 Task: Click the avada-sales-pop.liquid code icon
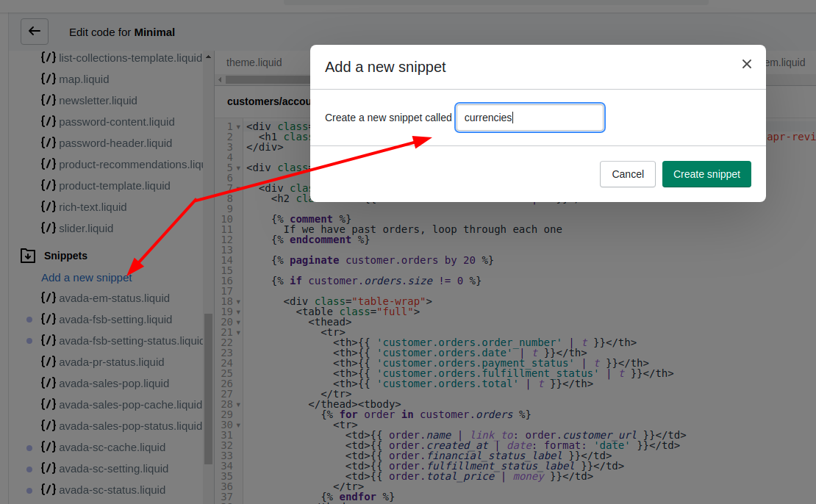click(49, 383)
